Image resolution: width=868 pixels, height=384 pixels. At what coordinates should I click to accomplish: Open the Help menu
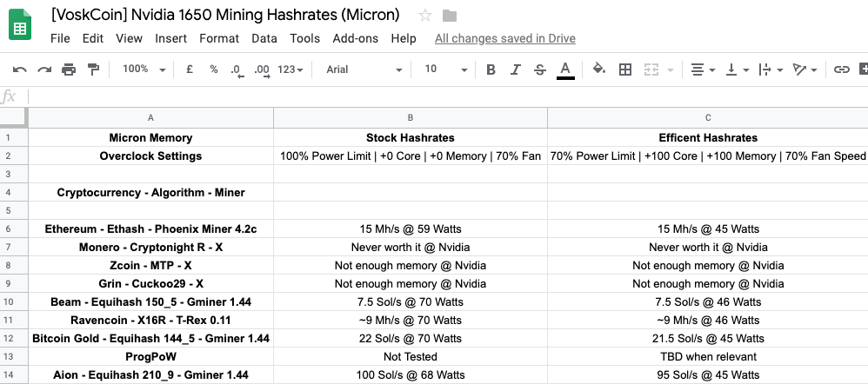pos(404,39)
